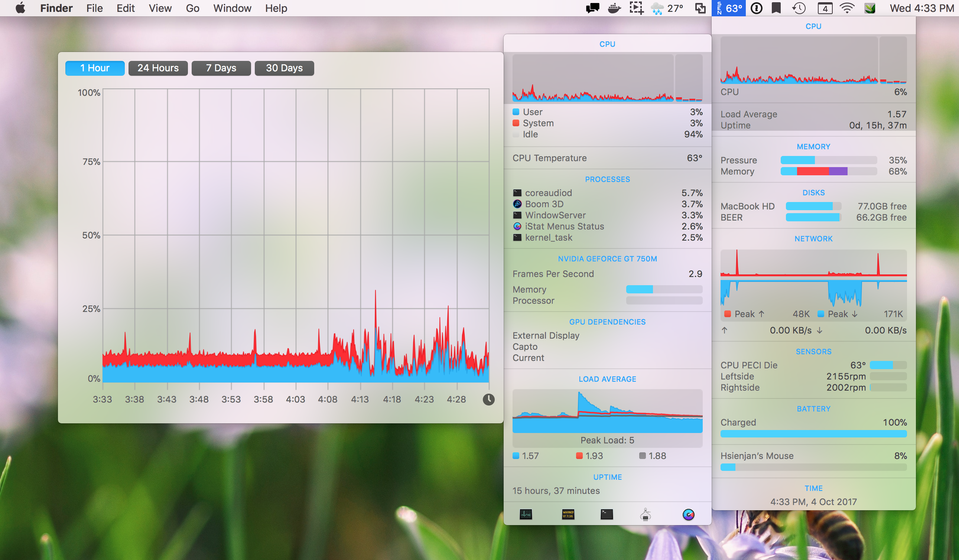
Task: Open the weather 27° menu bar dropdown
Action: coord(667,8)
